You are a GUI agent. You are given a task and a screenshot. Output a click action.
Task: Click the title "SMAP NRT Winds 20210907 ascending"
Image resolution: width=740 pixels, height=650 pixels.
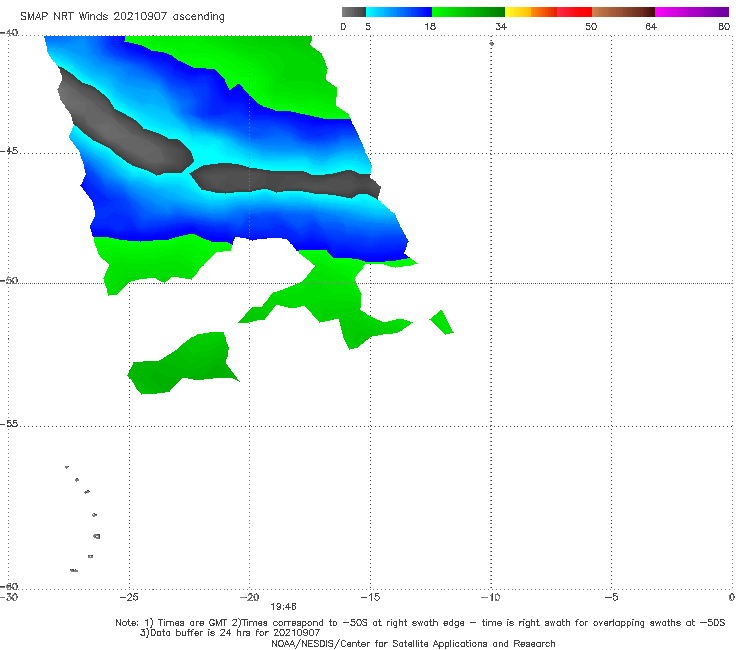pyautogui.click(x=122, y=17)
